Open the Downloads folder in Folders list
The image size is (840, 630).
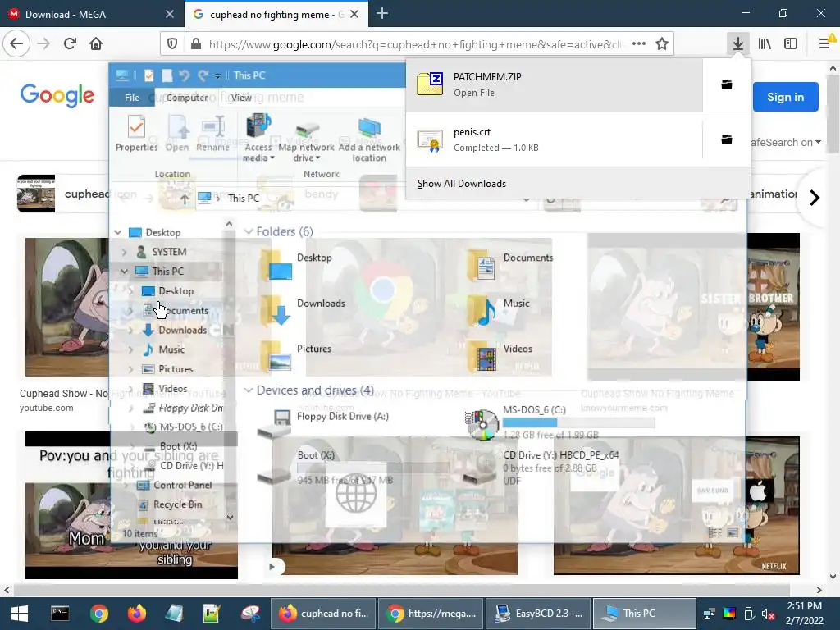(303, 309)
